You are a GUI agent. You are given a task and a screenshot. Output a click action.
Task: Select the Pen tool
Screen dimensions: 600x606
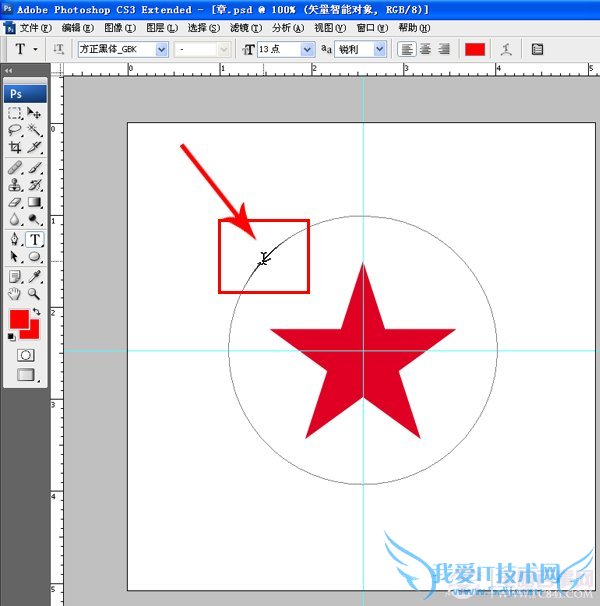[x=15, y=240]
